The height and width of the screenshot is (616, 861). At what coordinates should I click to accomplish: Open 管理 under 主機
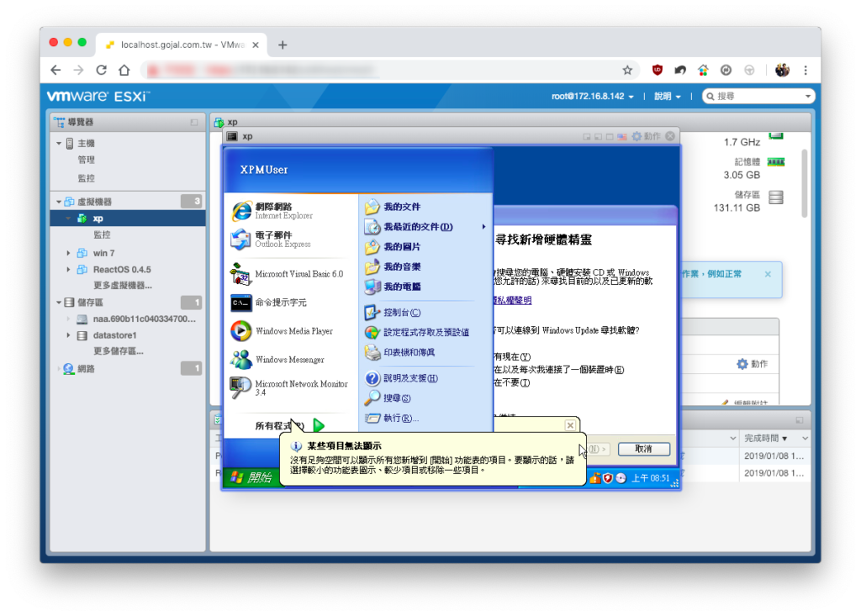[87, 160]
